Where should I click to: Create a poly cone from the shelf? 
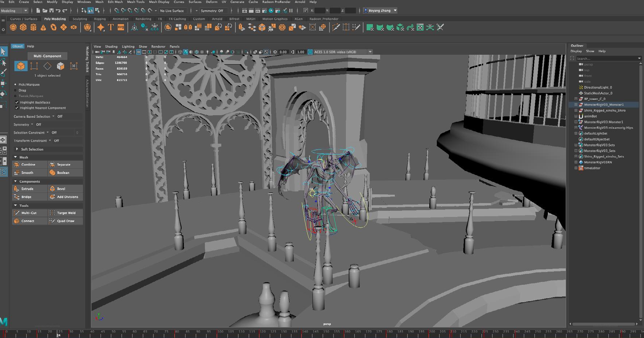point(43,27)
